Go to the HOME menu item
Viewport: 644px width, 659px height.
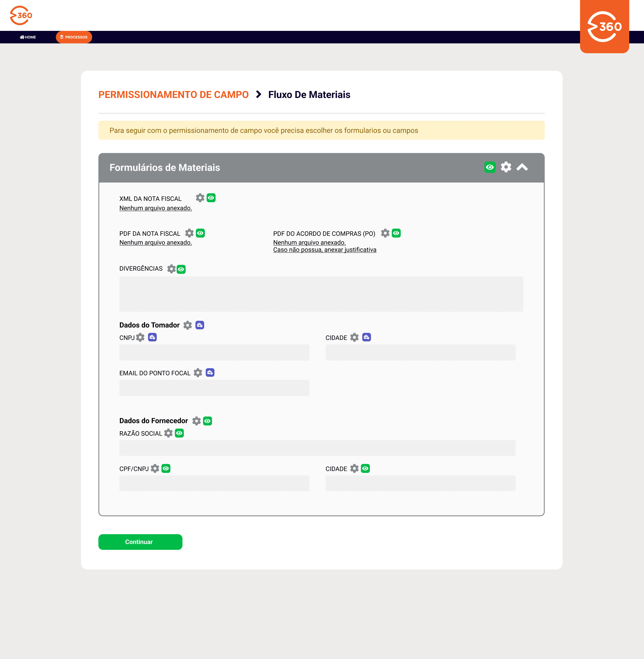pos(28,37)
